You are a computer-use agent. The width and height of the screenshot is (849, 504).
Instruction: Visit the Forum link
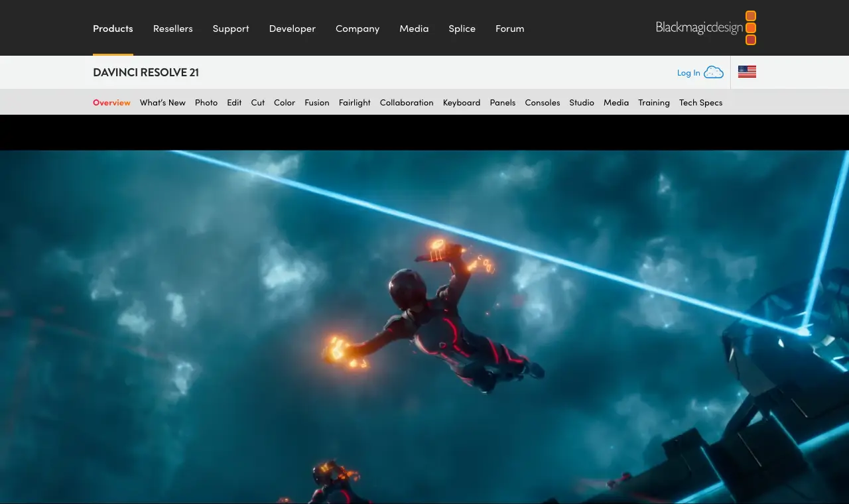(x=510, y=29)
